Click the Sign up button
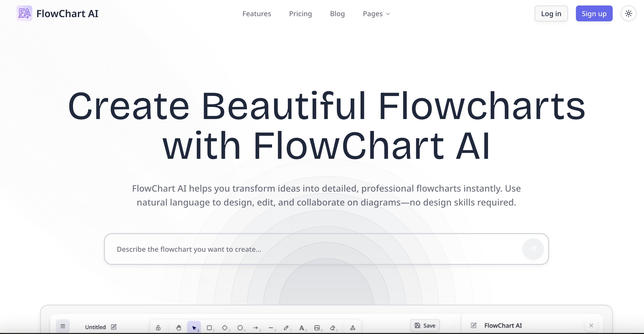 pos(594,13)
